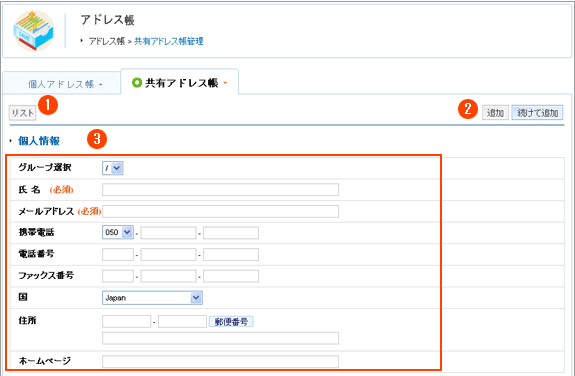
Task: Open the 携帯電話 prefix 050 dropdown
Action: coord(118,232)
